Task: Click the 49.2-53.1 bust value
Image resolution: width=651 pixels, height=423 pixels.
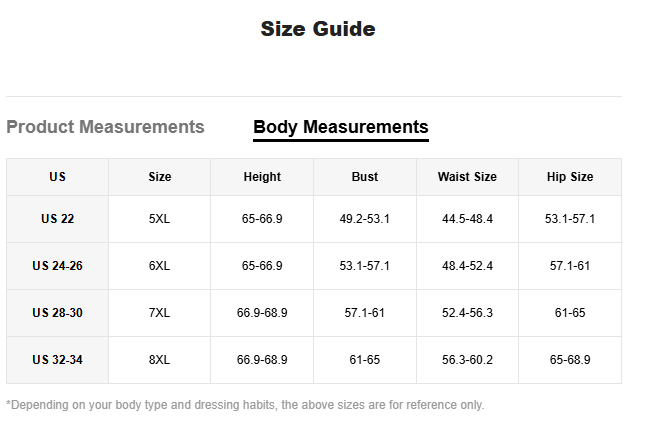Action: tap(365, 219)
